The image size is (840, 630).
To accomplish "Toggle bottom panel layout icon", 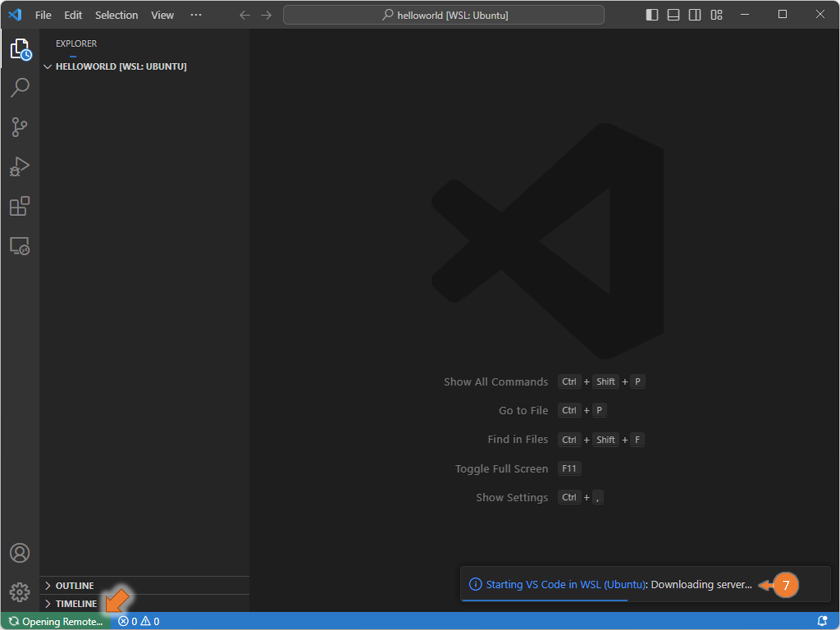I will coord(673,15).
